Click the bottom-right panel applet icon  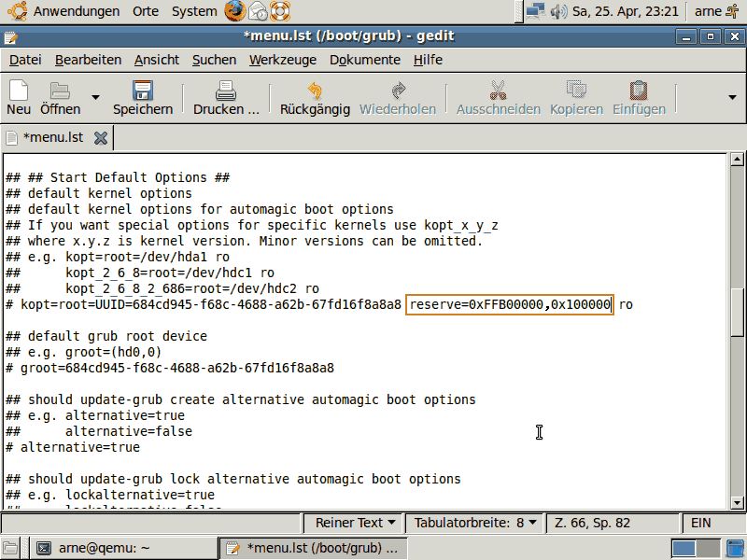[735, 549]
